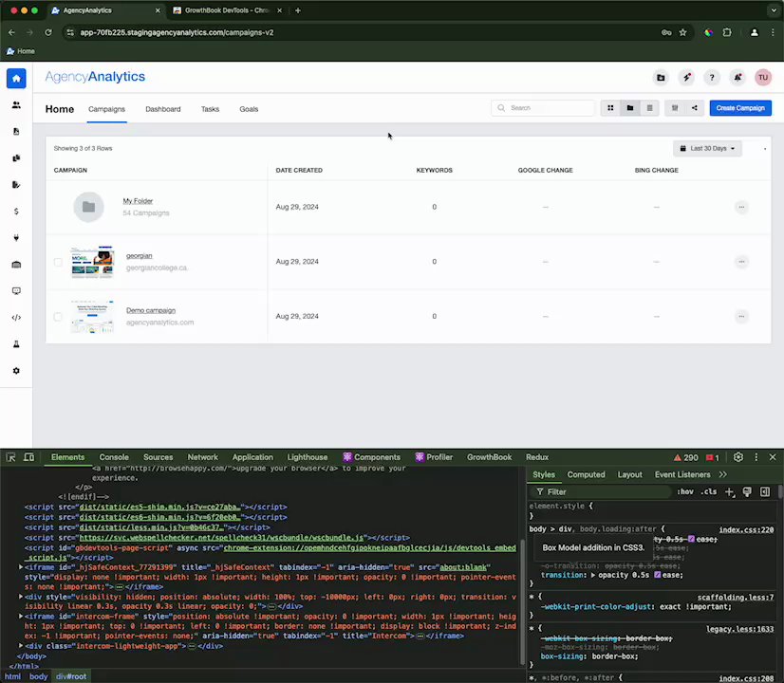The image size is (784, 683).
Task: Open the Chrome extensions puzzle icon
Action: 727,32
